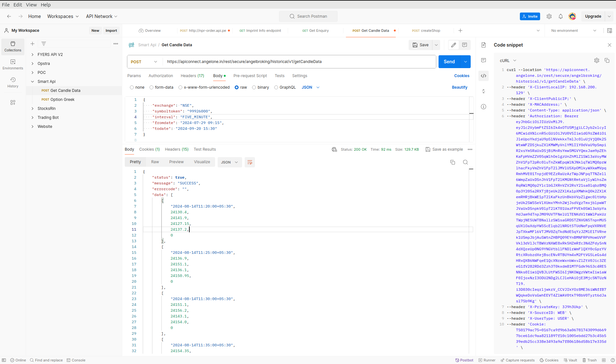The width and height of the screenshot is (616, 364).
Task: Open the response JSON format dropdown
Action: (230, 162)
